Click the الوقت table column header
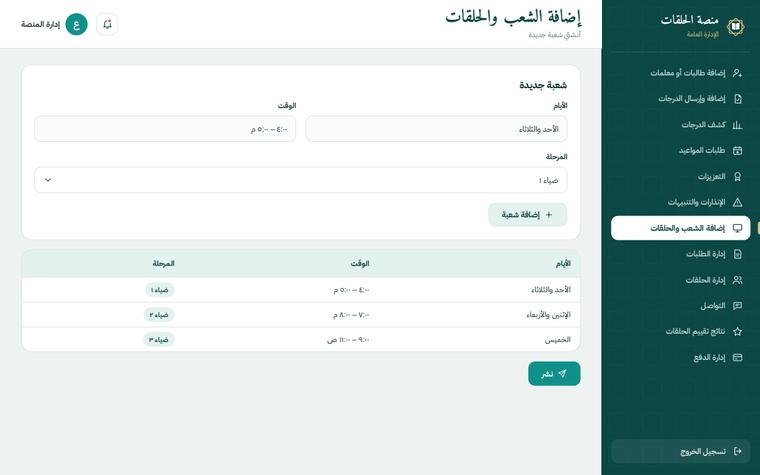This screenshot has width=760, height=475. pos(360,264)
